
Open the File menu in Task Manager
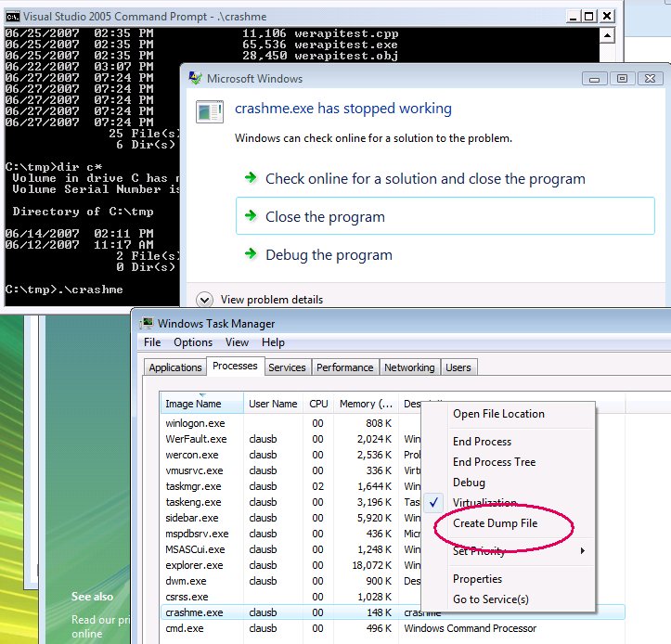[x=152, y=342]
